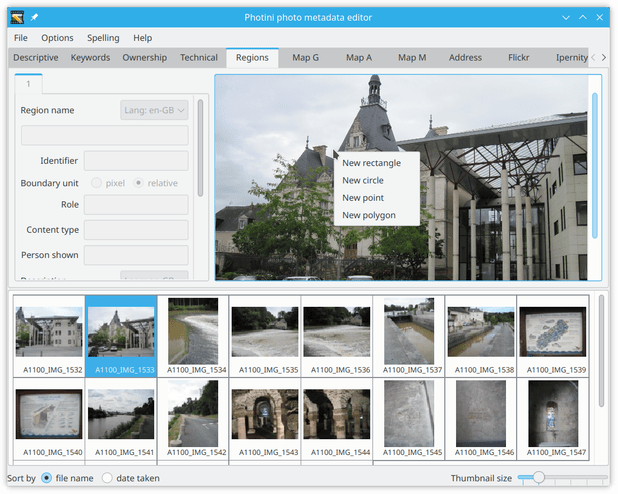Click the region form vertical scrollbar
Viewport: 618px width, 494px height.
point(200,148)
